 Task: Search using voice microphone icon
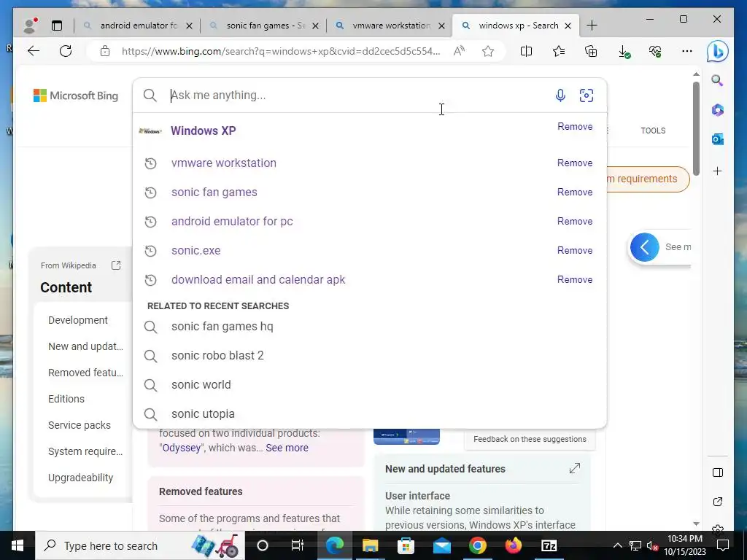(x=560, y=96)
